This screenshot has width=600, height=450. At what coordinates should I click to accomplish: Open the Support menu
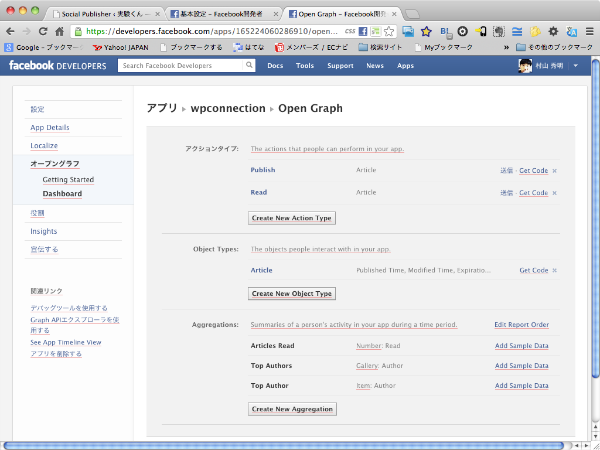point(340,65)
